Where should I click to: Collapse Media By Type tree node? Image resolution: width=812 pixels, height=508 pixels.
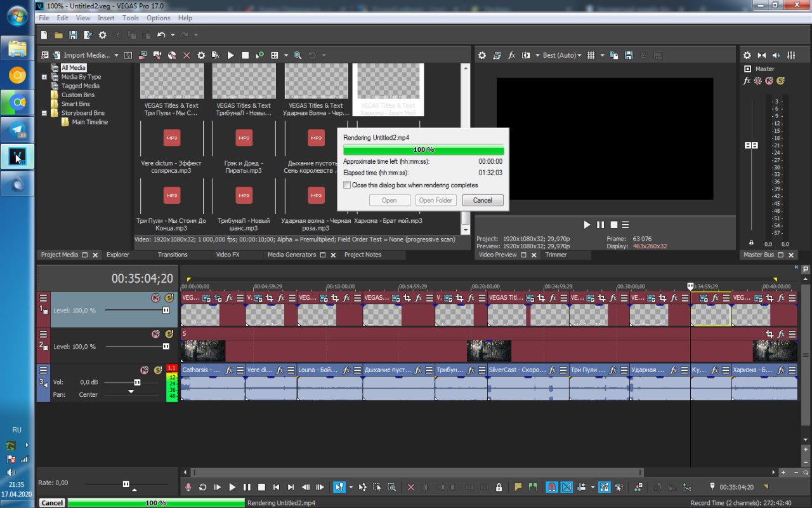point(44,77)
